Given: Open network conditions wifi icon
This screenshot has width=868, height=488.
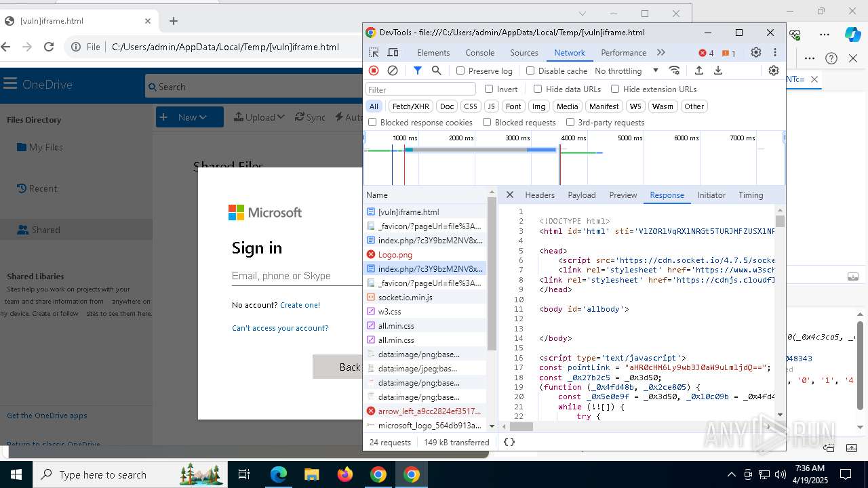Looking at the screenshot, I should coord(674,70).
